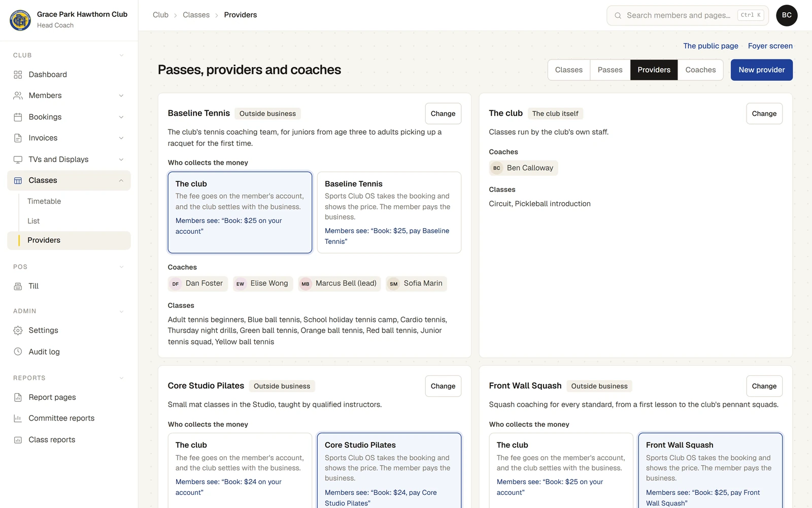Open the Foyer screen link
Image resolution: width=812 pixels, height=508 pixels.
pos(770,46)
